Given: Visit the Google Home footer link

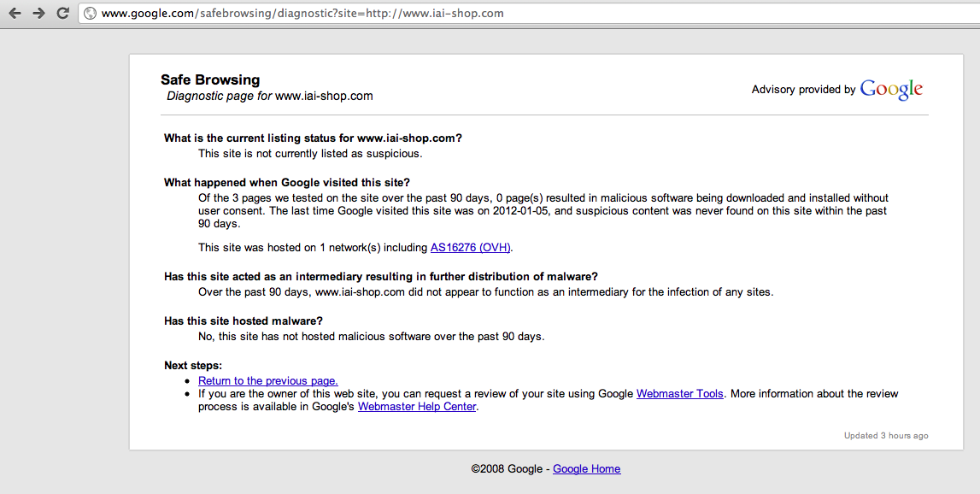Looking at the screenshot, I should point(587,469).
